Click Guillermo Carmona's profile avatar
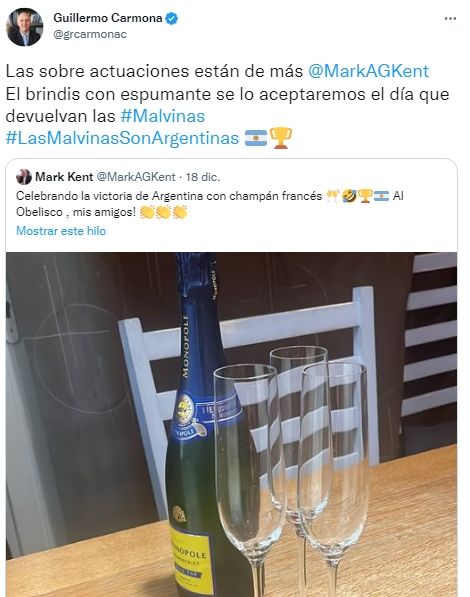470x597 pixels. click(x=25, y=27)
